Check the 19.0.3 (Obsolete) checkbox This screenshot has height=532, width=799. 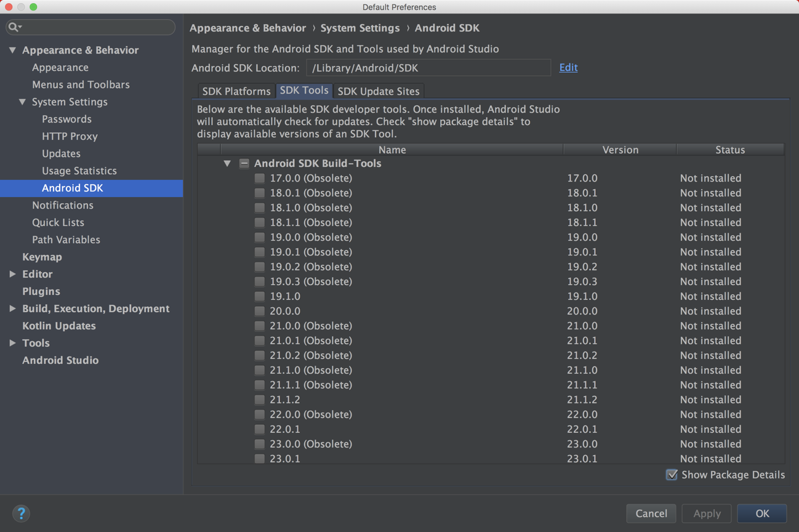click(260, 281)
